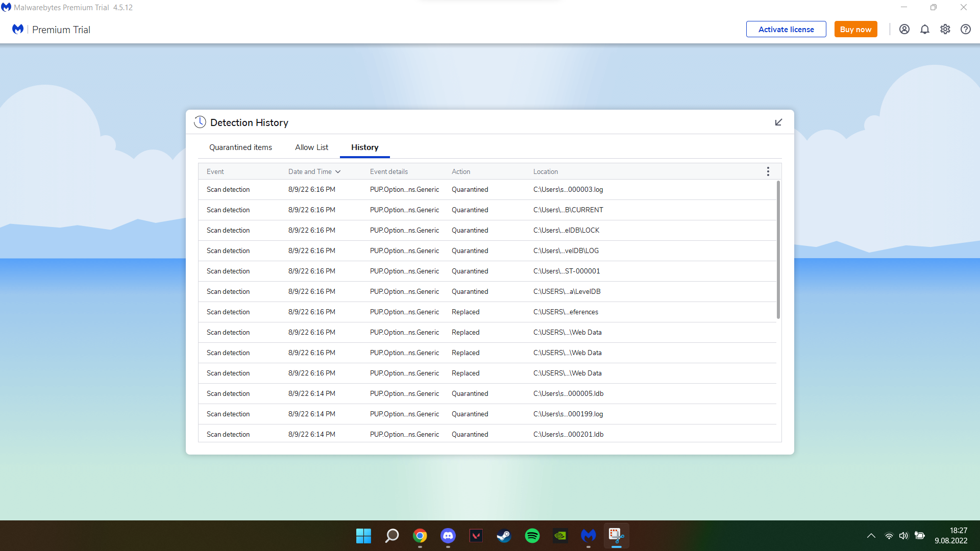Image resolution: width=980 pixels, height=551 pixels.
Task: Switch to the Allow List tab
Action: click(311, 147)
